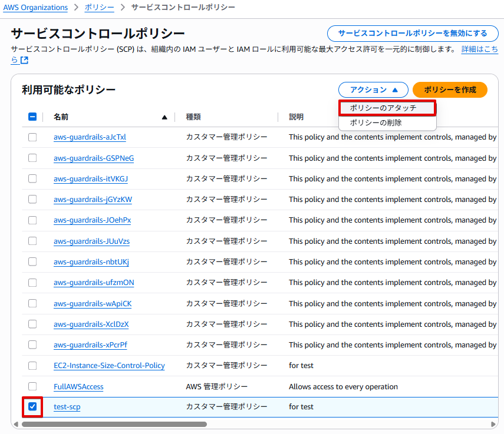Open the test-scp policy link
Screen dimensions: 504x434
(x=67, y=407)
